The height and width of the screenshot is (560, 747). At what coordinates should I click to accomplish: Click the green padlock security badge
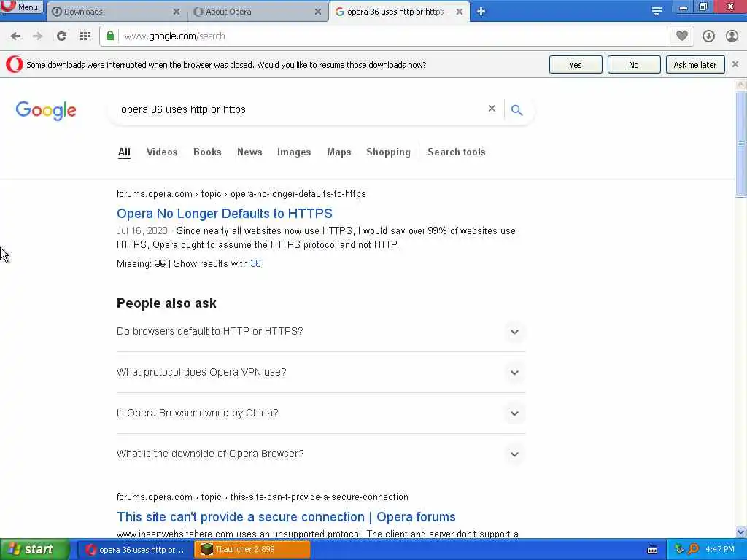(x=110, y=36)
